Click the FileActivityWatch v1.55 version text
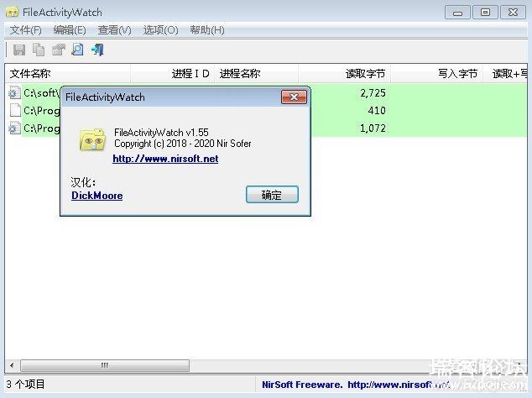Screen dimensions: 532x398 (x=161, y=132)
